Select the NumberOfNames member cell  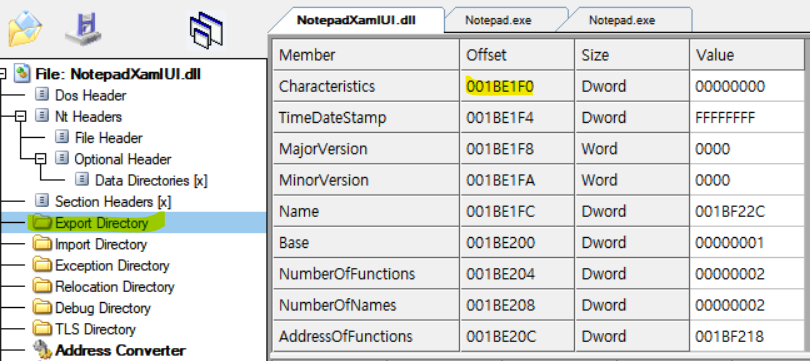(x=366, y=305)
